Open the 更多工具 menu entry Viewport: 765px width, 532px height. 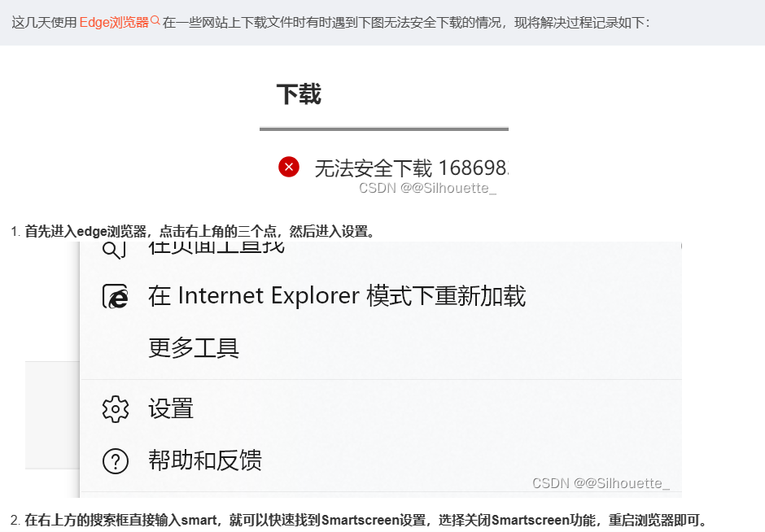(x=194, y=348)
